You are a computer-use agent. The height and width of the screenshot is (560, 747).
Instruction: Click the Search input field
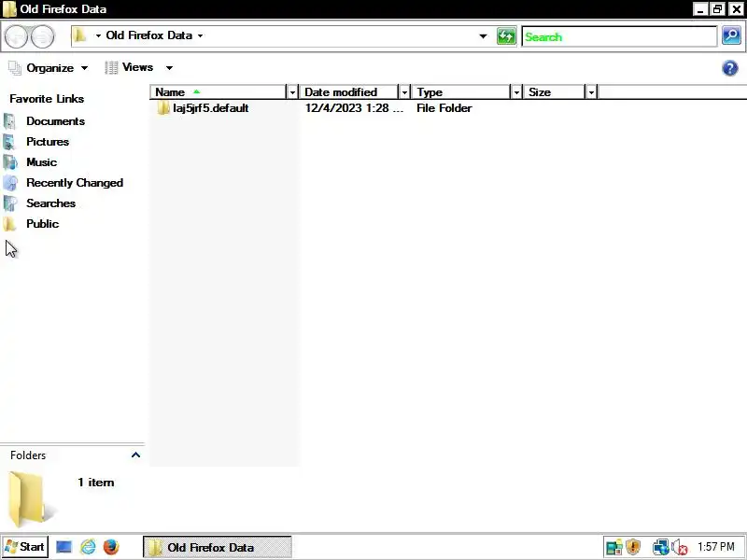(x=619, y=36)
